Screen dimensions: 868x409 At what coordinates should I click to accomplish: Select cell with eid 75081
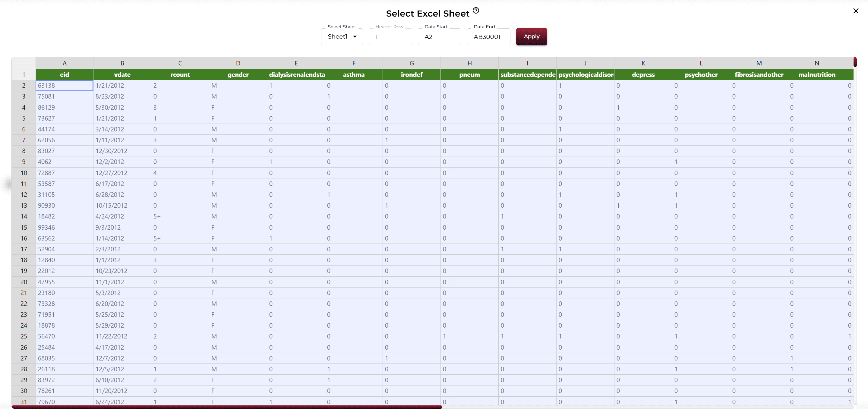click(64, 96)
